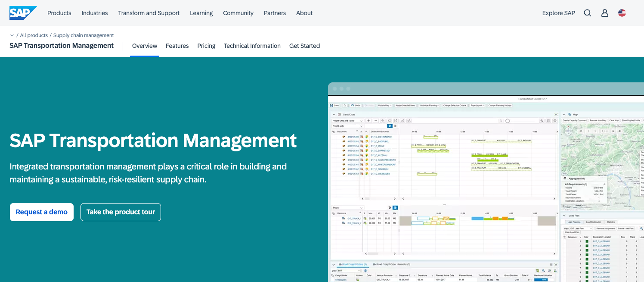Switch to the Get Started tab
The height and width of the screenshot is (282, 644).
(305, 46)
